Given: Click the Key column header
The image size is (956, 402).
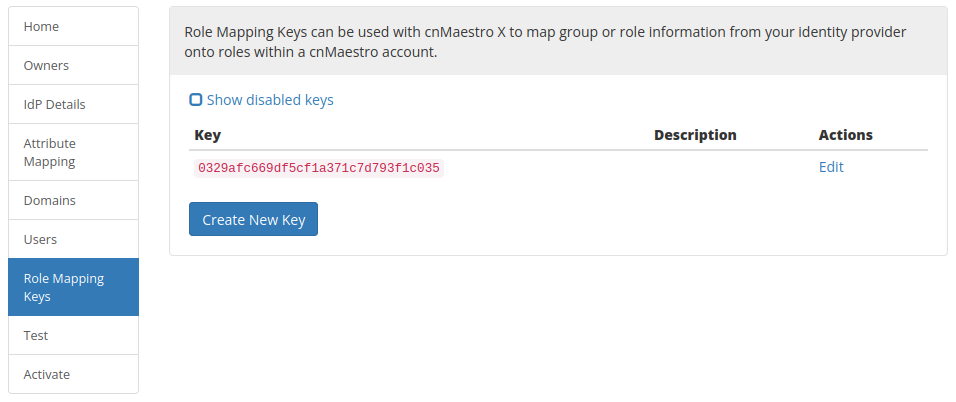Looking at the screenshot, I should (x=208, y=135).
